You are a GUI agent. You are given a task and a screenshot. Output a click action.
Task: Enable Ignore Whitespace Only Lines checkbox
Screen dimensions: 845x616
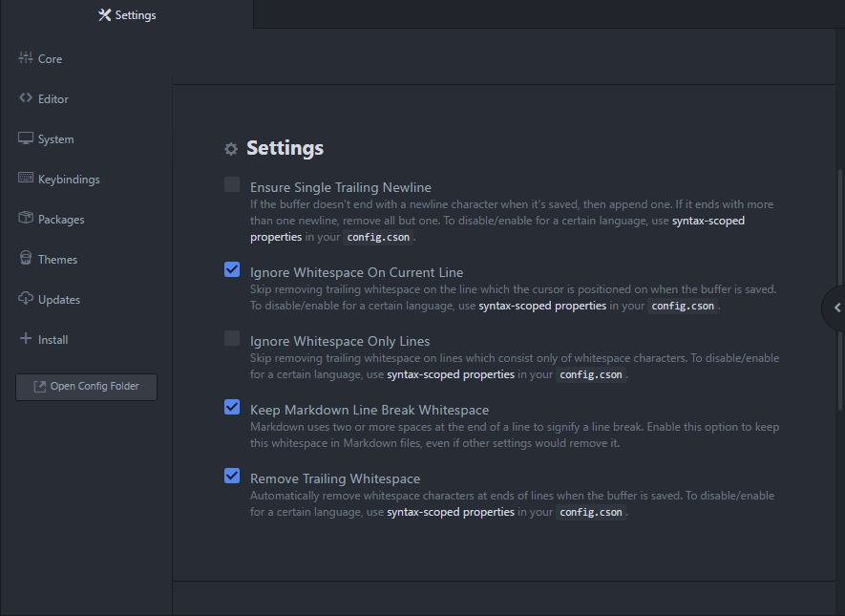(x=232, y=338)
